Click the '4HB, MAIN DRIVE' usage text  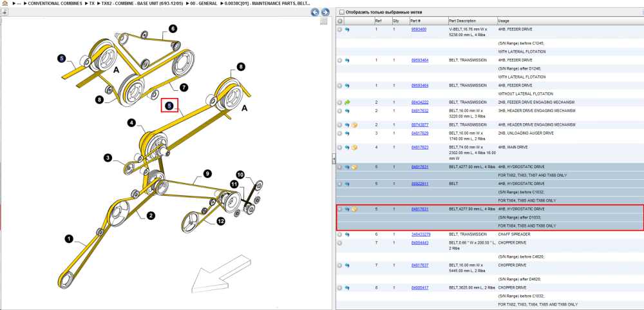coord(513,147)
